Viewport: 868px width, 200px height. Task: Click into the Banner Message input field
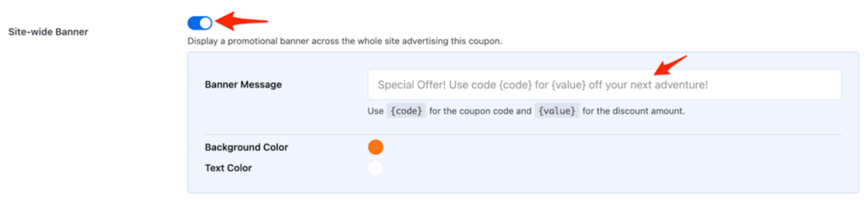tap(604, 85)
